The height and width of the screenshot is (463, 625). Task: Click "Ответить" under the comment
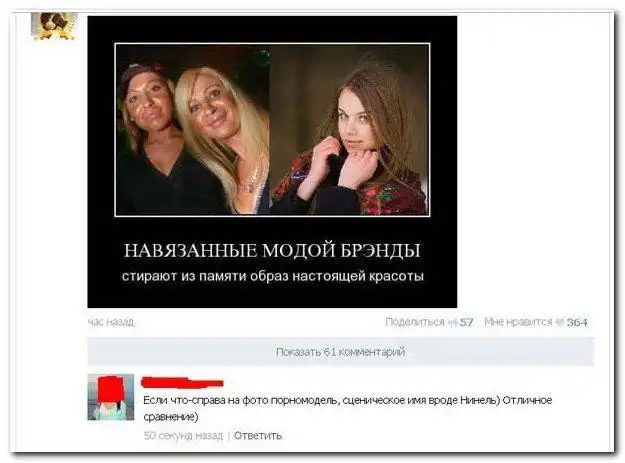click(258, 436)
